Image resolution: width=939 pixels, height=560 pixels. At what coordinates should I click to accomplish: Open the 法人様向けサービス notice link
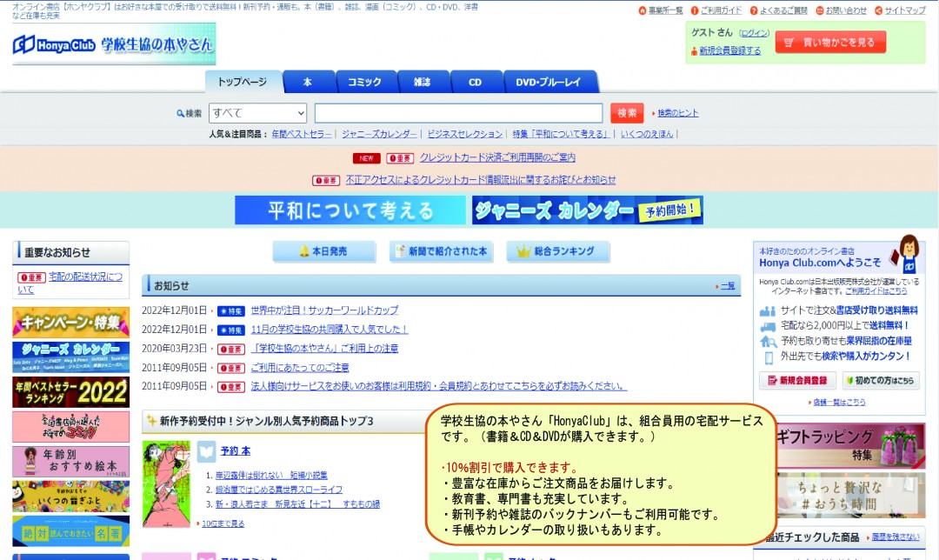pyautogui.click(x=438, y=386)
